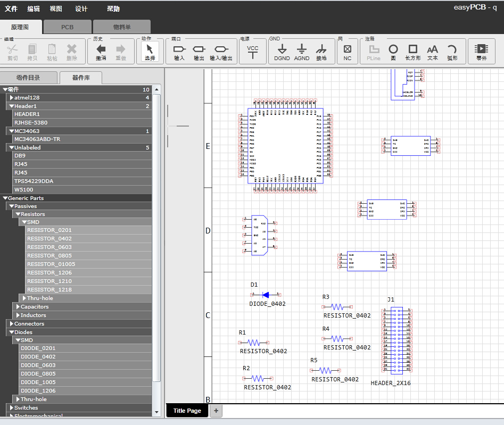
Task: Collapse the Header1 tree node
Action: pos(12,106)
